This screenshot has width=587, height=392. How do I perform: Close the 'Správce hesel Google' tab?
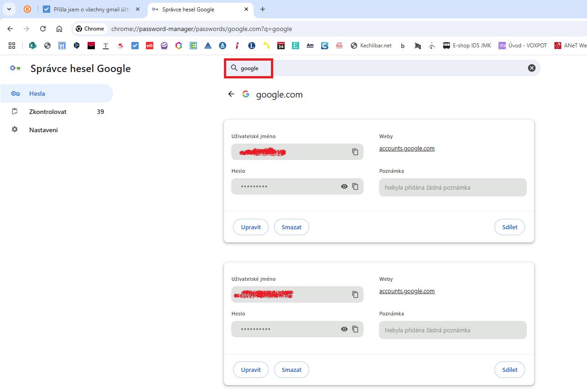tap(246, 9)
